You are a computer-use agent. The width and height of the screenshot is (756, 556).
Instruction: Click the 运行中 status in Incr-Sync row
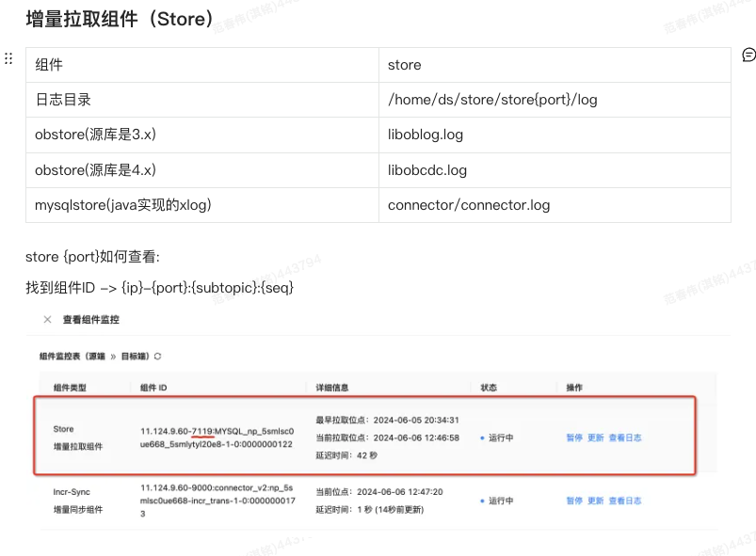pos(497,500)
